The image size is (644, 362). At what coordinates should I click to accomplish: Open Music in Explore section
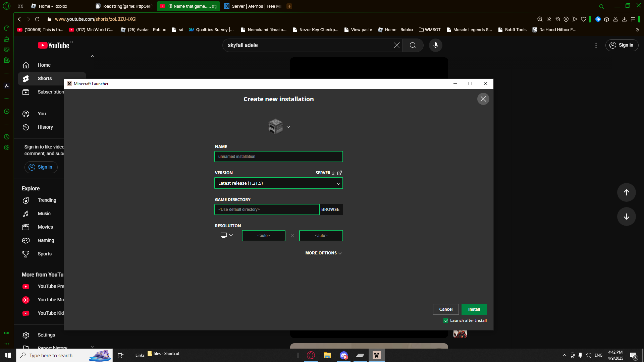pos(40,214)
